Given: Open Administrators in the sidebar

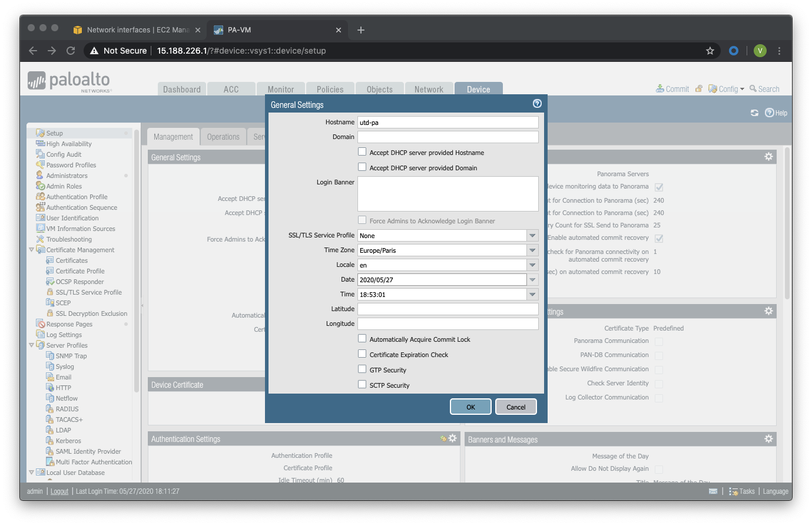Looking at the screenshot, I should click(67, 176).
